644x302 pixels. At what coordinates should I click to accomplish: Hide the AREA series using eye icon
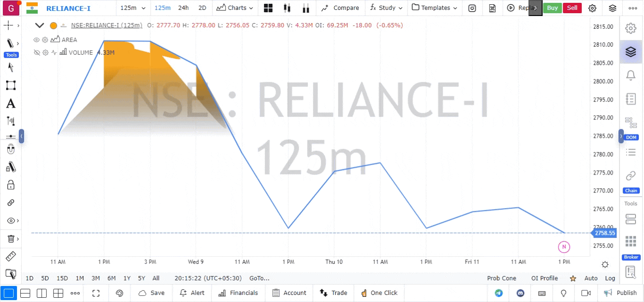[x=36, y=40]
